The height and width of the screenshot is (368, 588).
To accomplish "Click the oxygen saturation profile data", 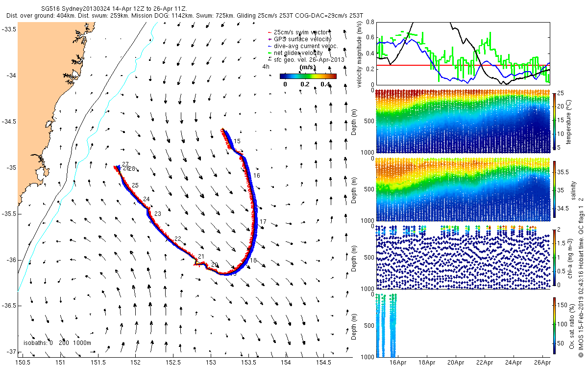I will (386, 325).
